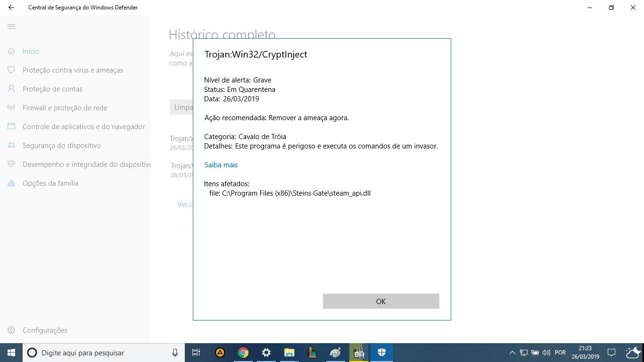Viewport: 644px width, 362px height.
Task: Open Controle de aplicativos e do navegador
Action: pyautogui.click(x=84, y=126)
